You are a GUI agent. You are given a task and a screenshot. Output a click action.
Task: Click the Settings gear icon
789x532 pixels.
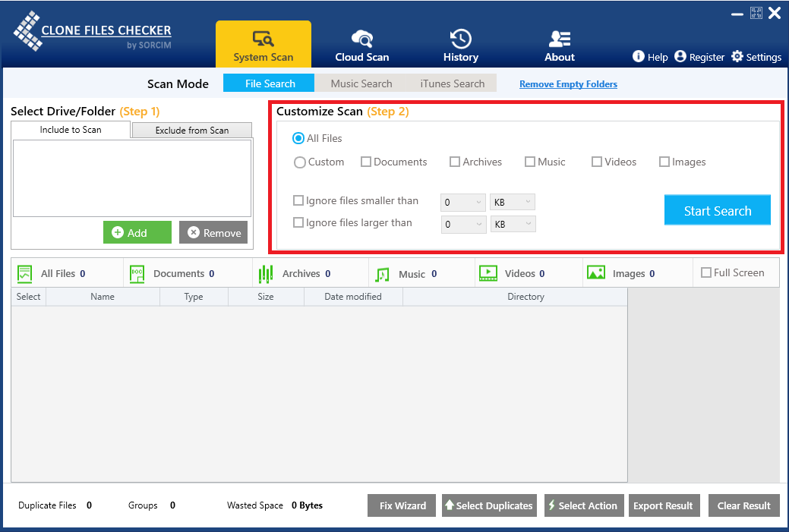tap(737, 57)
